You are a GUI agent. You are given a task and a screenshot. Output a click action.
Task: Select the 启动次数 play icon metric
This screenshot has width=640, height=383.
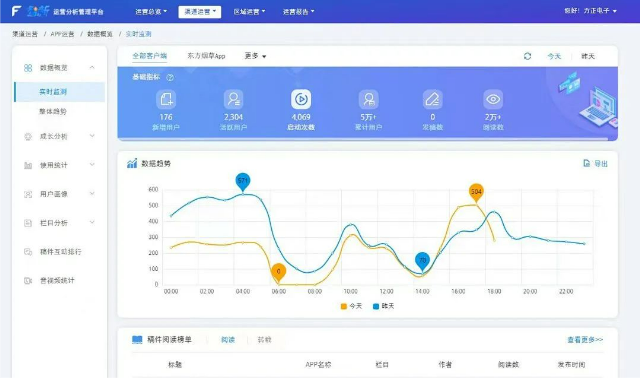301,99
